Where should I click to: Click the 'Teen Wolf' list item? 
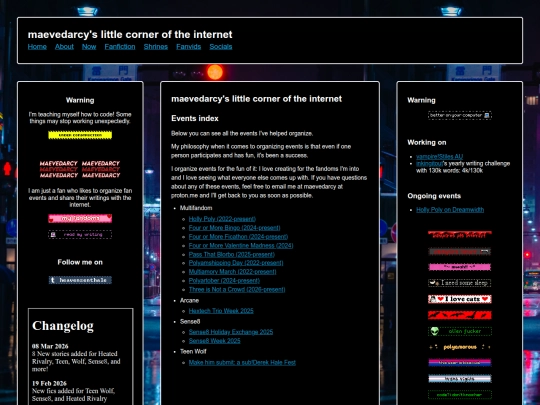(193, 352)
